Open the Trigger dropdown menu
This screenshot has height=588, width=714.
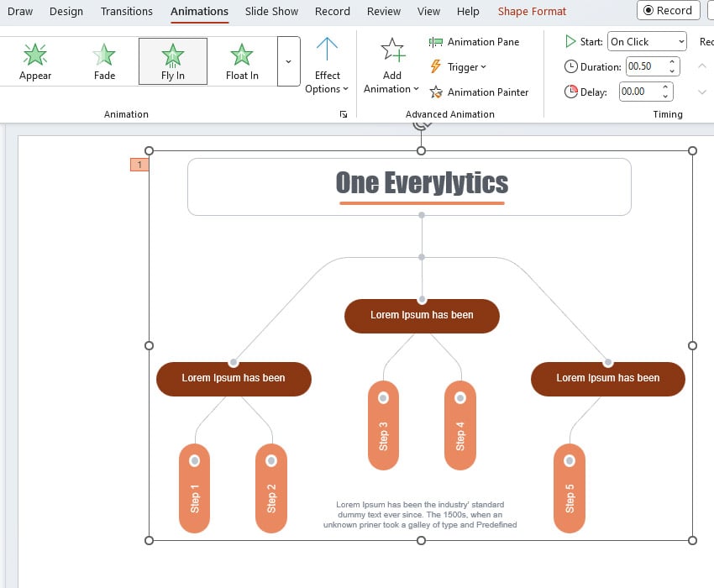[x=459, y=67]
